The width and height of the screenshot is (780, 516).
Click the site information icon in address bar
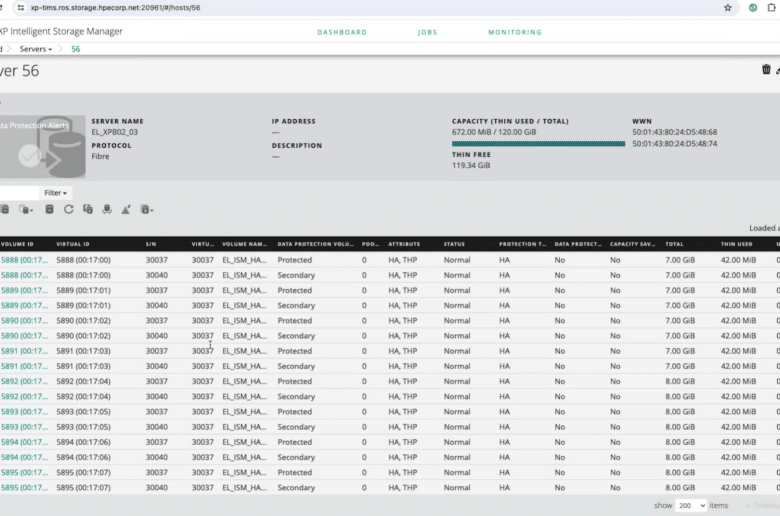pos(20,7)
